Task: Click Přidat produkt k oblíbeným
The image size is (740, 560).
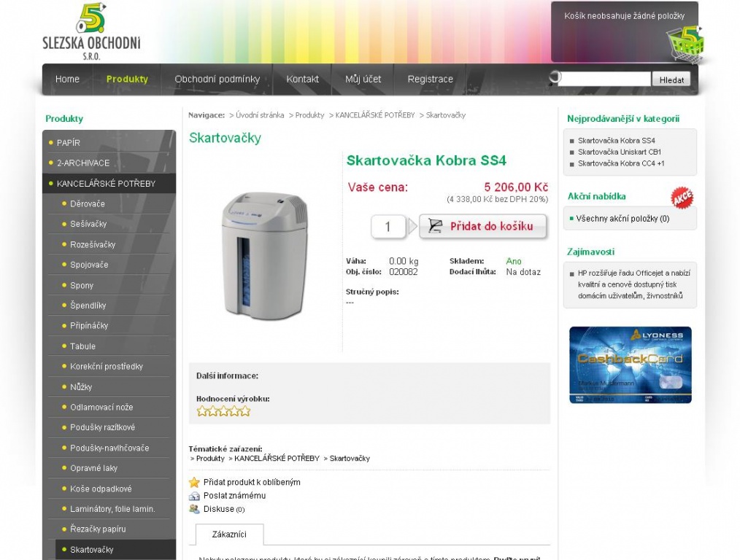Action: tap(252, 482)
